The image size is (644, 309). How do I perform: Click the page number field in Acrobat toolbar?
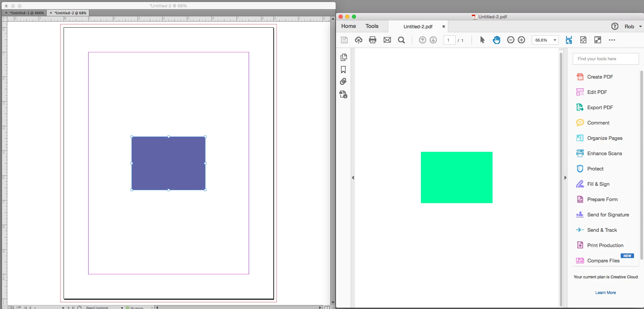pyautogui.click(x=449, y=40)
